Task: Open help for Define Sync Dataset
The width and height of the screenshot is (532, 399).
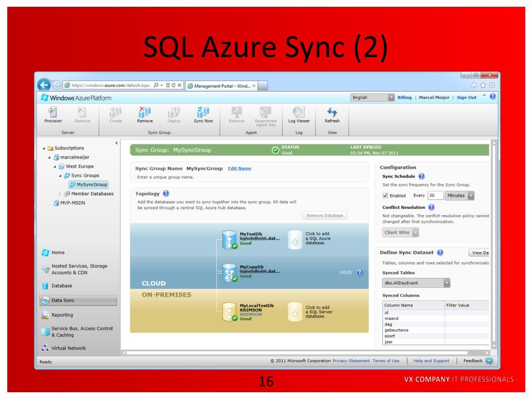Action: click(x=440, y=252)
